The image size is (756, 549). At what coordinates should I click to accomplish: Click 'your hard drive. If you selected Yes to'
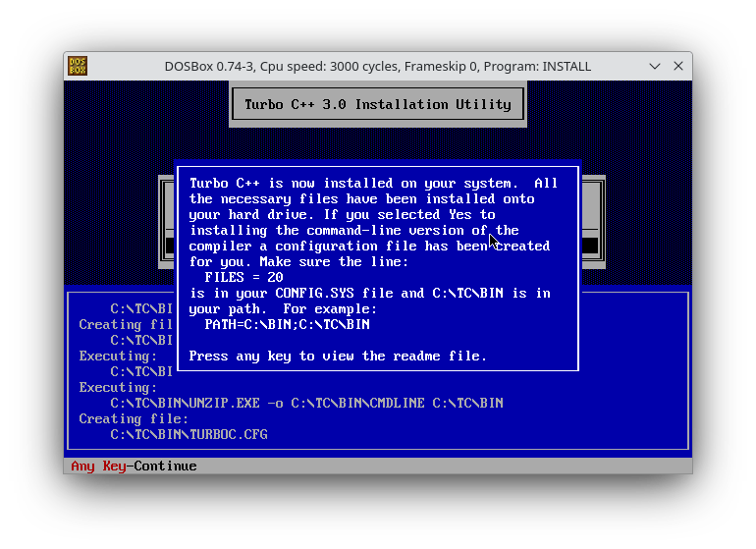(342, 215)
